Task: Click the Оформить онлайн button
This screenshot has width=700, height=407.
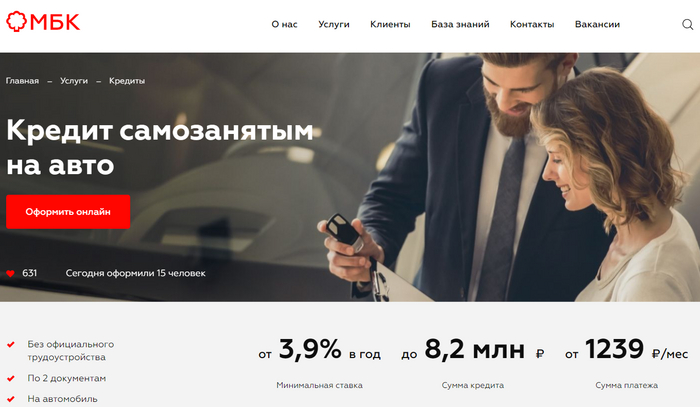Action: pos(68,212)
